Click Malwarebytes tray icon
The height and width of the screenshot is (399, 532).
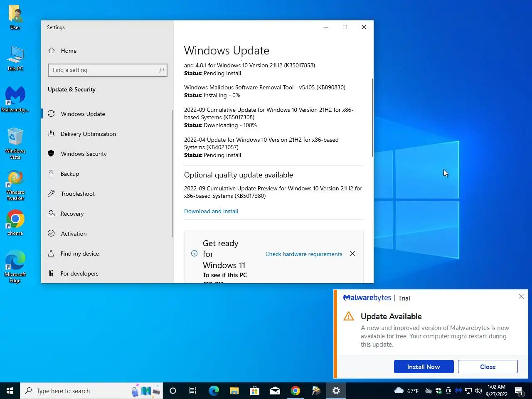tap(458, 391)
